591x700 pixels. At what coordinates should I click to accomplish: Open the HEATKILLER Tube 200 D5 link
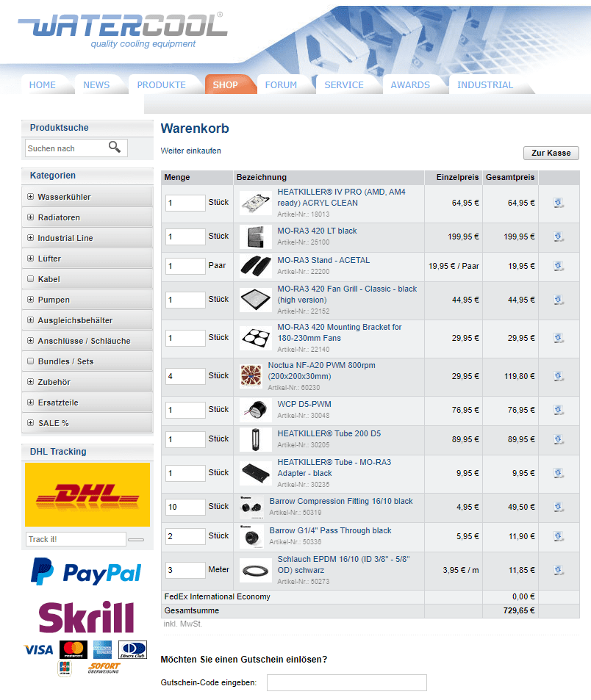(x=329, y=433)
